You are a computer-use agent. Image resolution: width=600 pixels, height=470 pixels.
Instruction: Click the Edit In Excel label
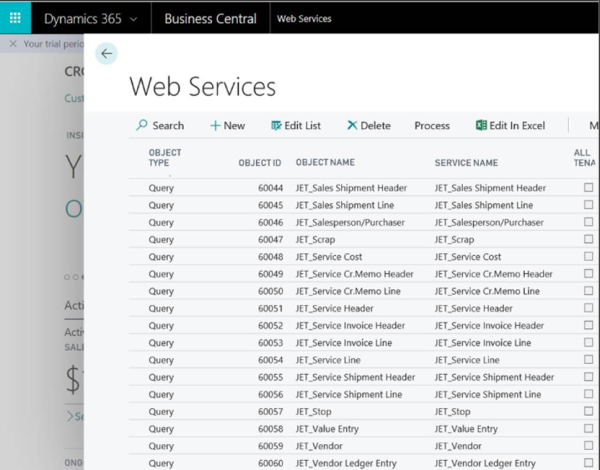coord(517,126)
